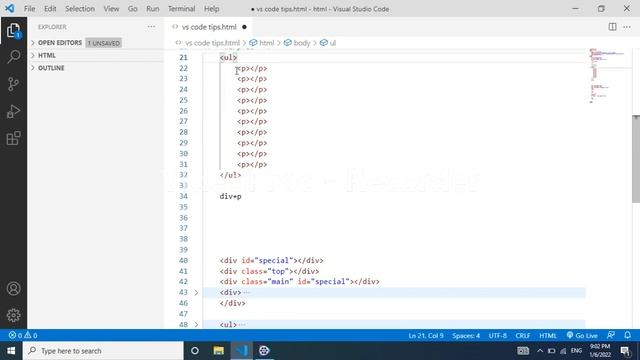
Task: Click the network tray icon
Action: point(563,351)
